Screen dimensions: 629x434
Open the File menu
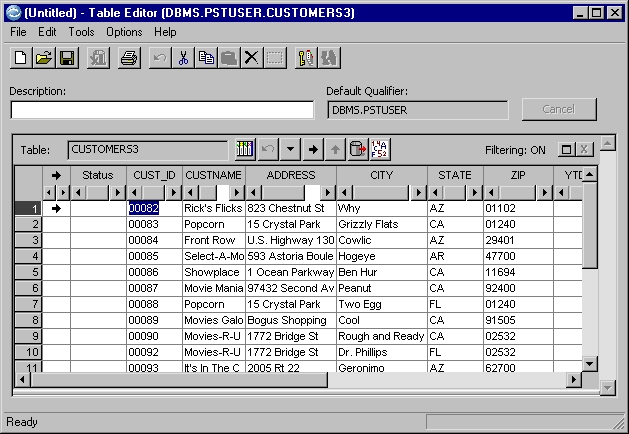(x=18, y=32)
